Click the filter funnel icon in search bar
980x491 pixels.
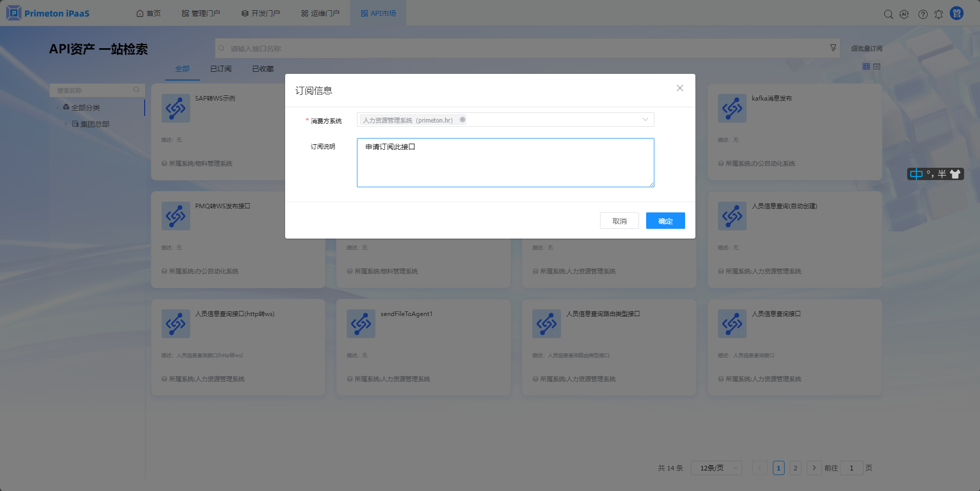(833, 48)
